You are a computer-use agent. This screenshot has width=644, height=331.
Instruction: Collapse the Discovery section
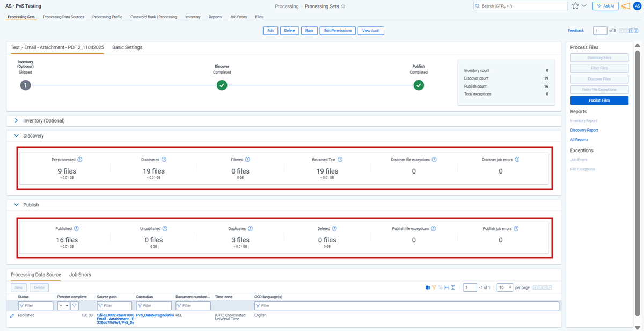coord(16,136)
